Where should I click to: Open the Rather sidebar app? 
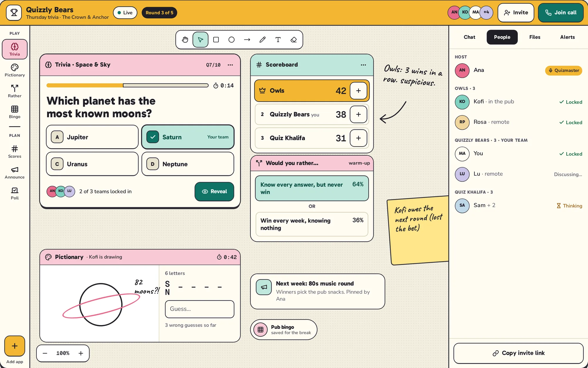tap(15, 91)
